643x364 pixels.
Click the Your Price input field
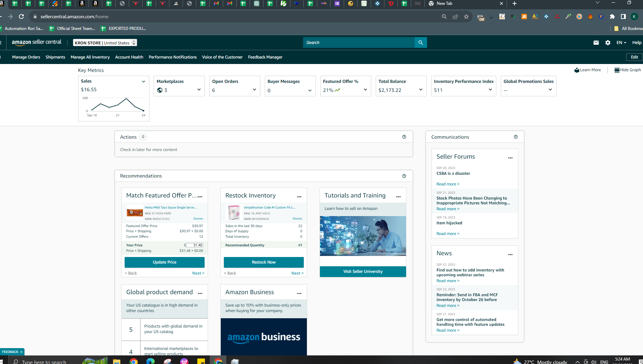194,245
